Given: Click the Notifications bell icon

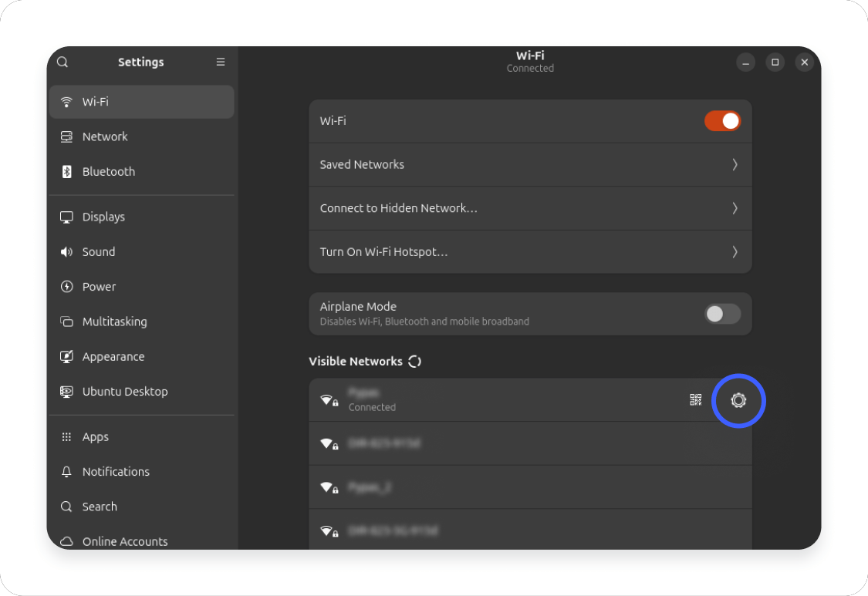Looking at the screenshot, I should (66, 472).
